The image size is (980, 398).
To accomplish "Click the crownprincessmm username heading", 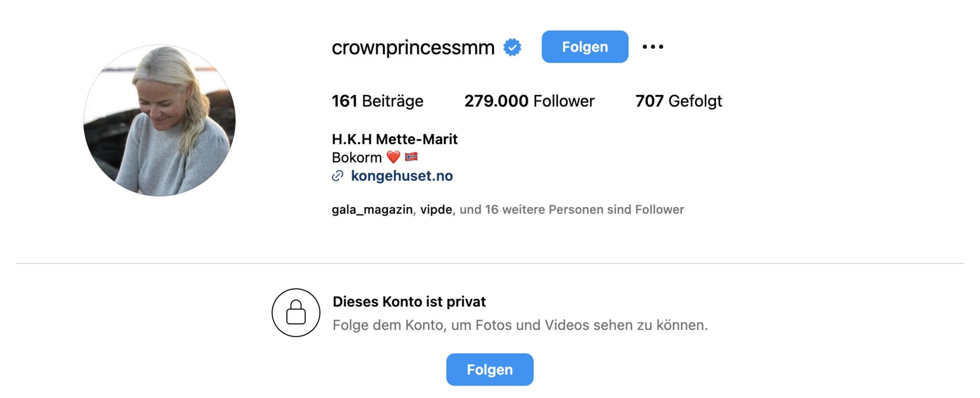I will pos(413,47).
